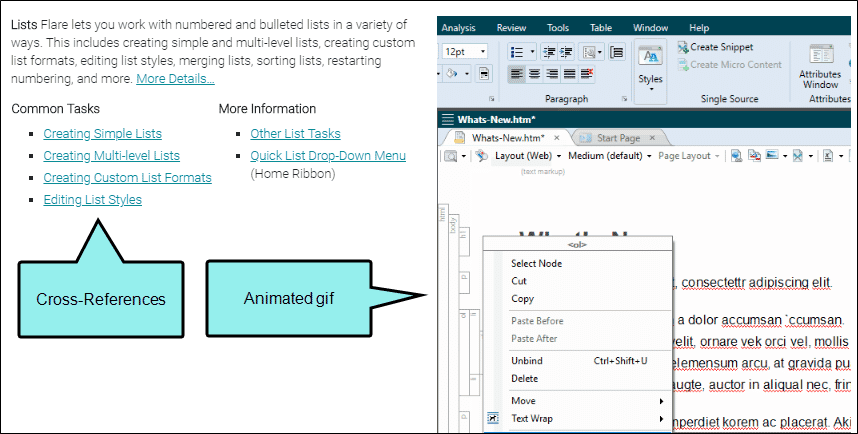Click the blue-bordered icon right of image insert
Viewport: 858px width, 434px height.
click(x=798, y=156)
